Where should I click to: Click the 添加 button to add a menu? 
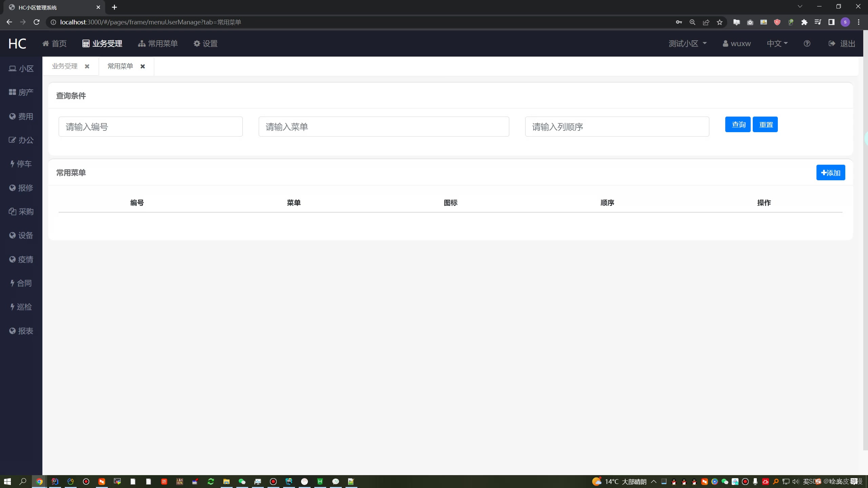[x=830, y=172]
